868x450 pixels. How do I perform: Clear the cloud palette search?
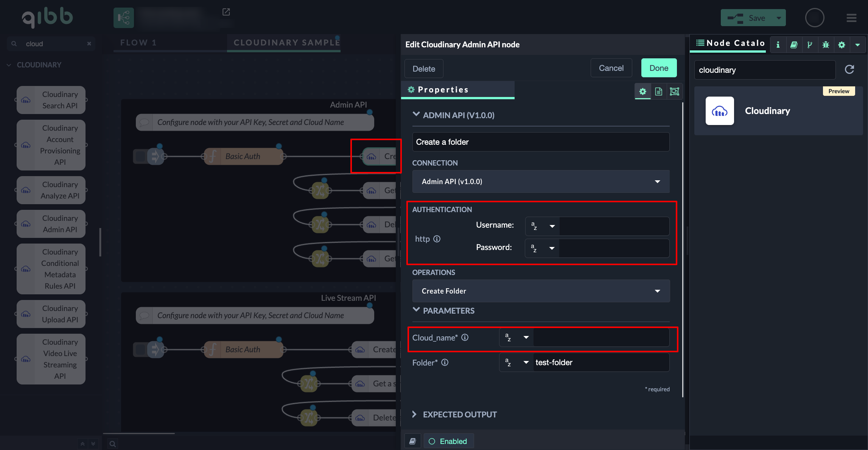click(89, 44)
